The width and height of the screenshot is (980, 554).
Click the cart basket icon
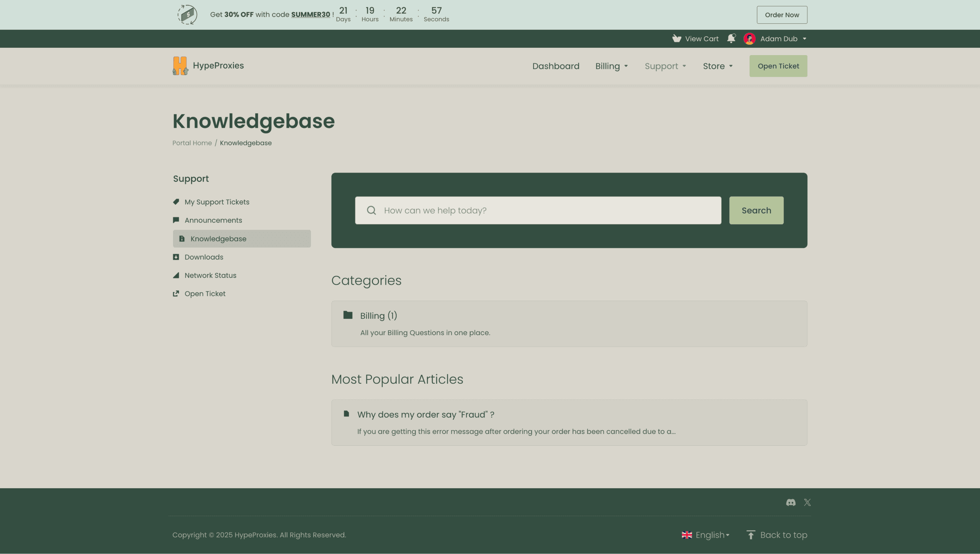(676, 39)
